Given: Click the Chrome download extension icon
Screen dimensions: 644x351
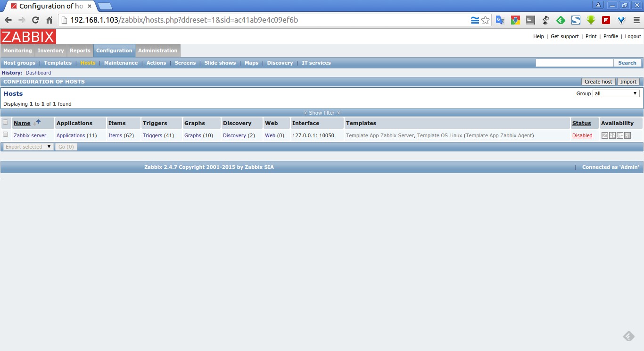Looking at the screenshot, I should (515, 20).
